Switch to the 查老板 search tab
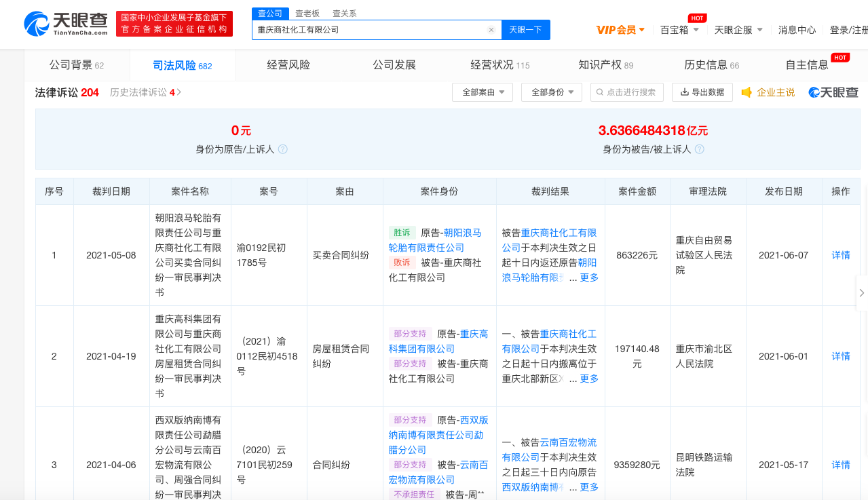868x500 pixels. click(x=307, y=14)
